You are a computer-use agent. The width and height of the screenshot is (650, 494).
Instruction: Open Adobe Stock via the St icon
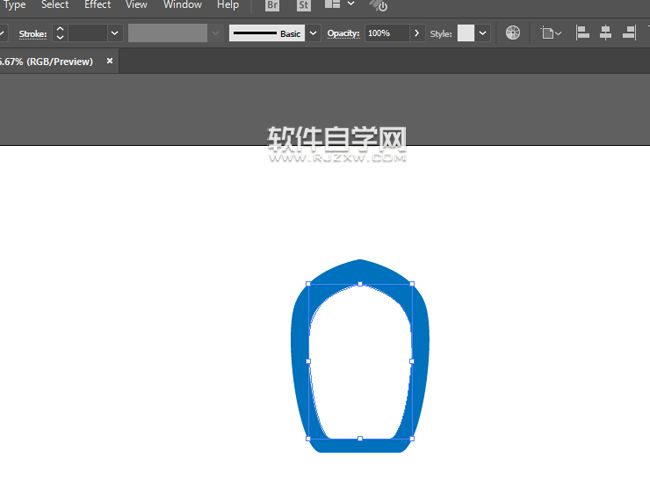click(304, 5)
